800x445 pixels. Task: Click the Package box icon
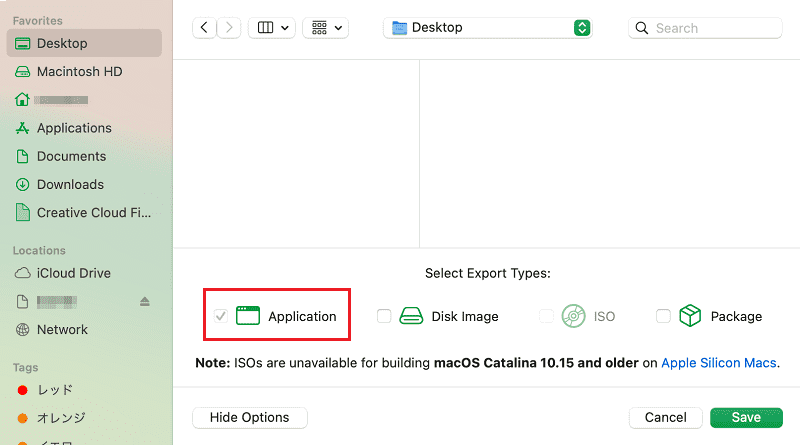[x=690, y=316]
